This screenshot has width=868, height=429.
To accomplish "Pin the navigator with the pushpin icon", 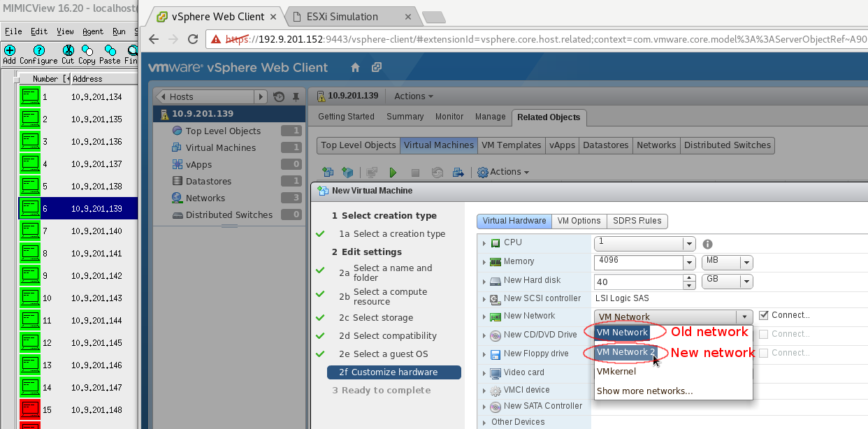I will pyautogui.click(x=296, y=97).
